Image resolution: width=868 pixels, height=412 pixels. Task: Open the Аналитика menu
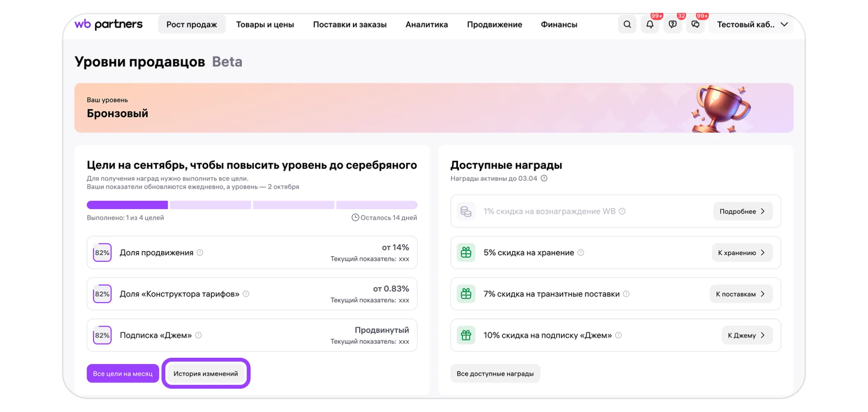[x=426, y=24]
